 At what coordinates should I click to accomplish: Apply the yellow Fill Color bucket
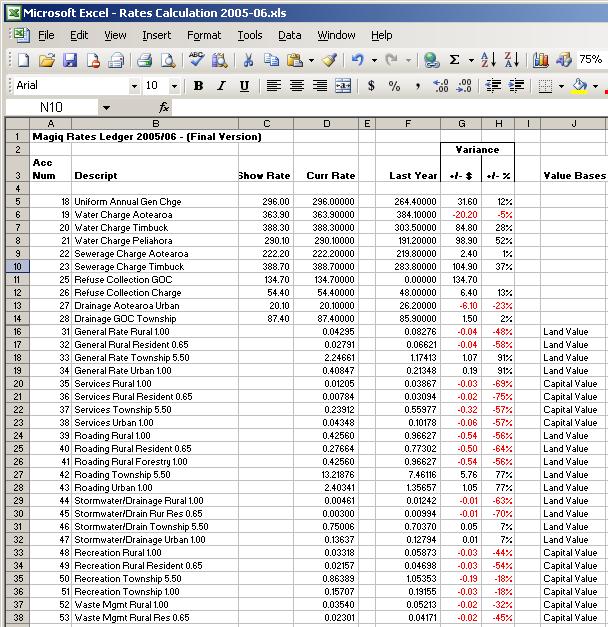click(x=580, y=86)
